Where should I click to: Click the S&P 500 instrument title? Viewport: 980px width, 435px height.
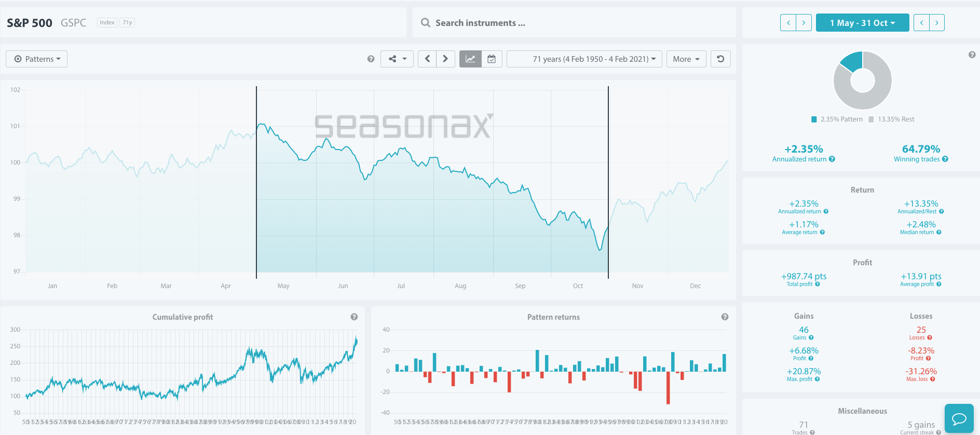(30, 23)
